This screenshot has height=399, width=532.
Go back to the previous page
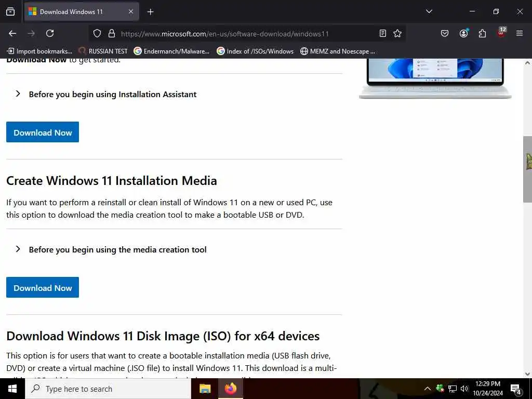pos(12,33)
